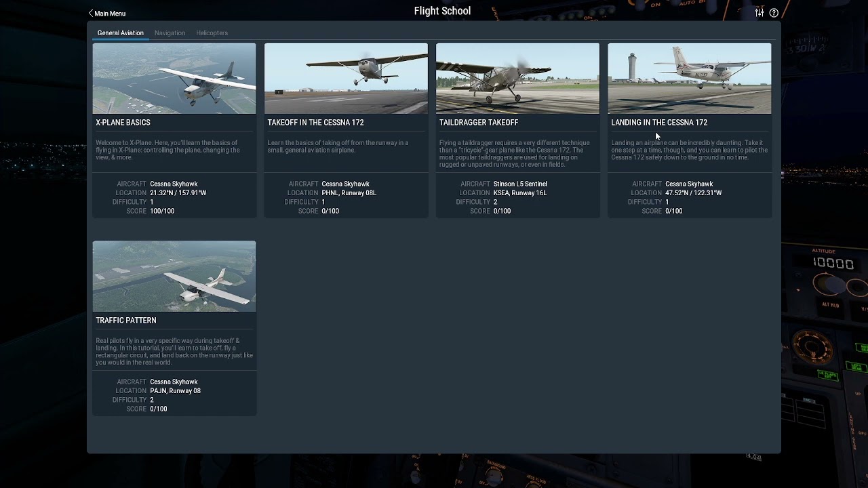Image resolution: width=868 pixels, height=488 pixels.
Task: Click location KSEA, Runway 16L
Action: [520, 193]
